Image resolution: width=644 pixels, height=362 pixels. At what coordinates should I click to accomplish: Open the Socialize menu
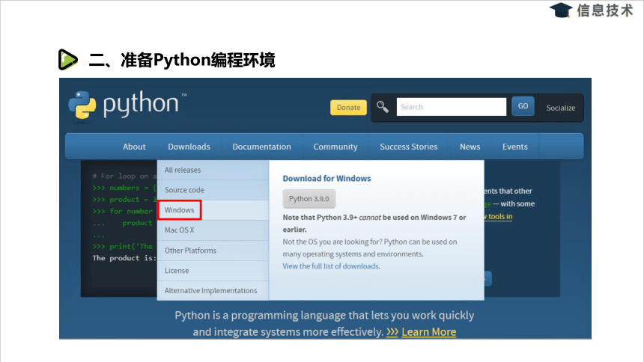[x=561, y=108]
